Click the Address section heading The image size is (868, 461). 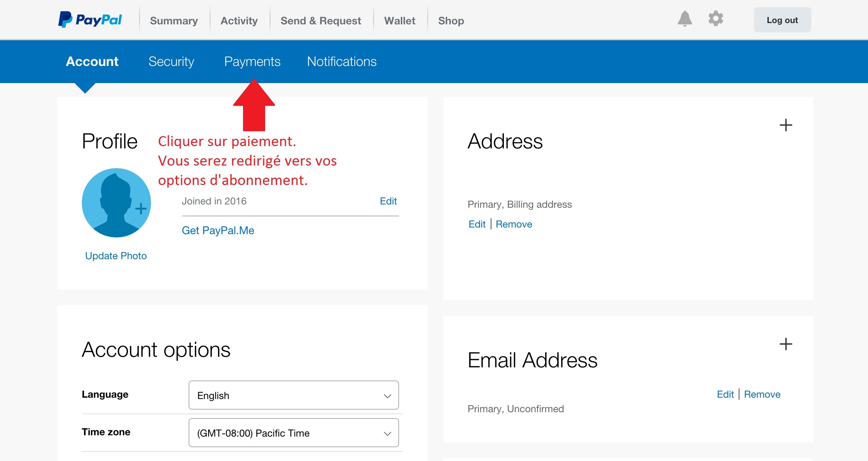505,141
